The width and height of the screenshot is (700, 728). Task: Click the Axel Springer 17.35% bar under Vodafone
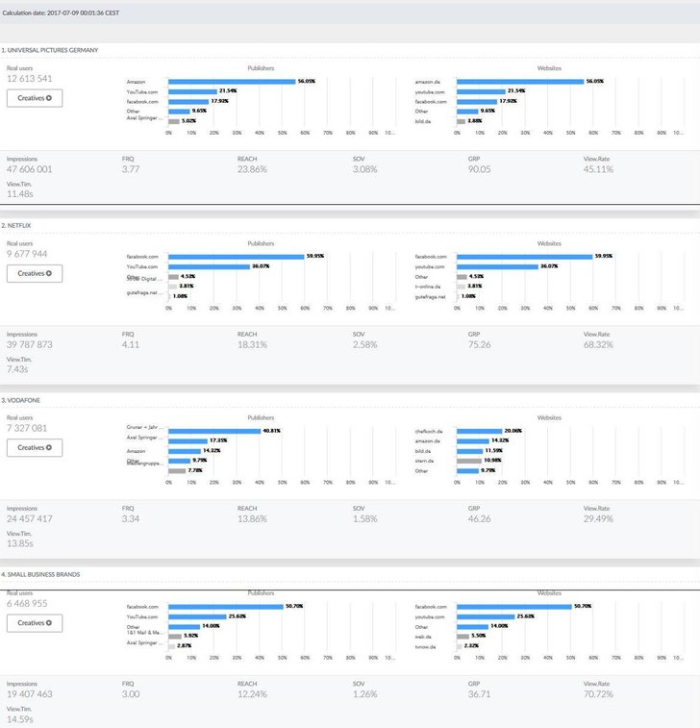click(x=188, y=441)
